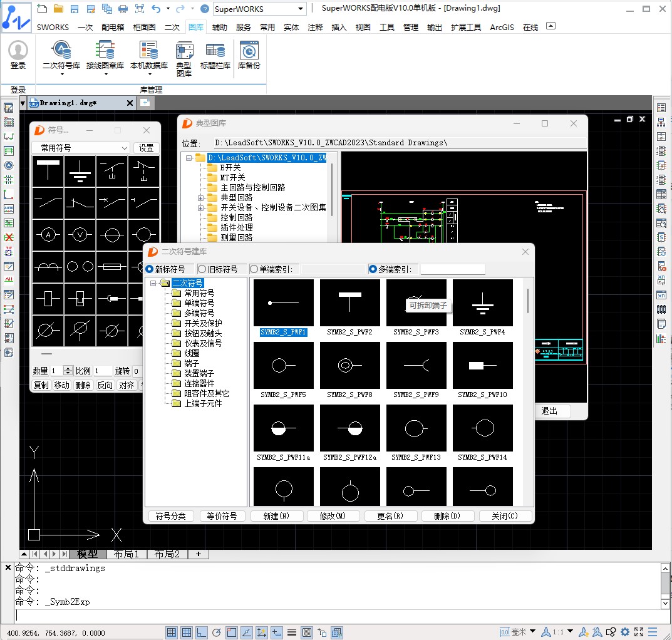Expand the 典型回路 tree node

[201, 198]
